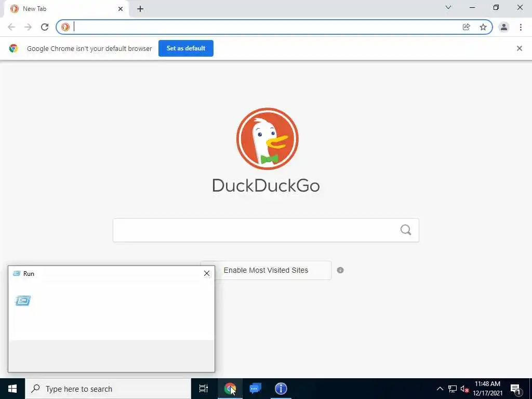This screenshot has height=399, width=532.
Task: Open the blue chat bubble taskbar app
Action: tap(256, 389)
